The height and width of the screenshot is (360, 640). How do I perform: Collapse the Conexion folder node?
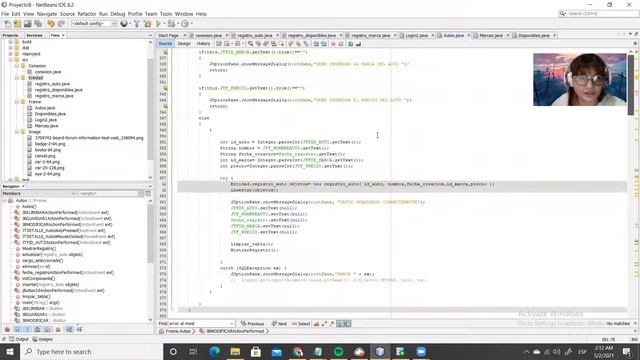tap(17, 66)
